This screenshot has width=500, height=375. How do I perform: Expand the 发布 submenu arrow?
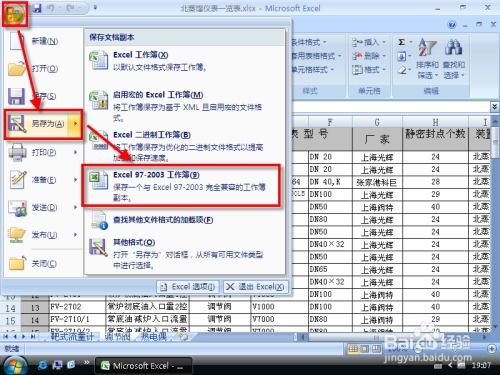(76, 235)
